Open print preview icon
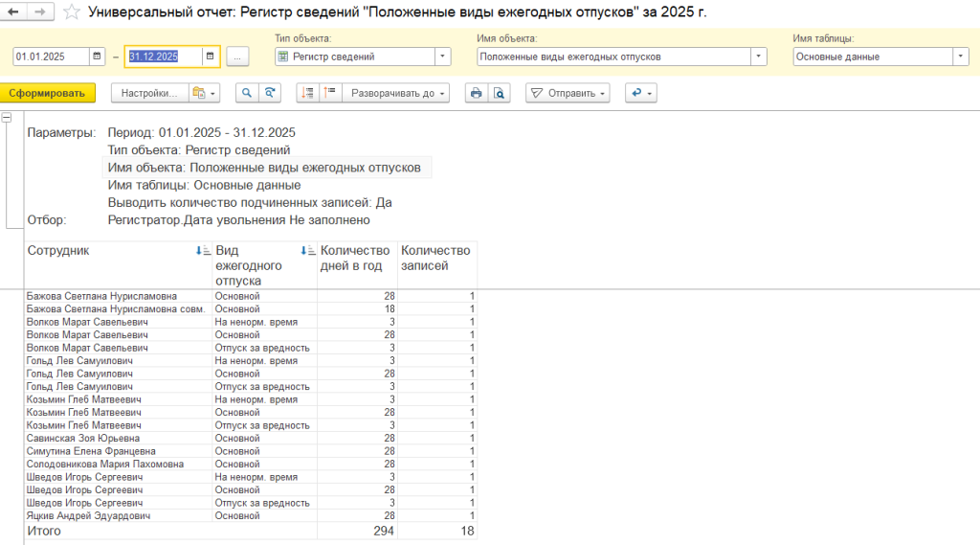This screenshot has height=545, width=980. 499,93
